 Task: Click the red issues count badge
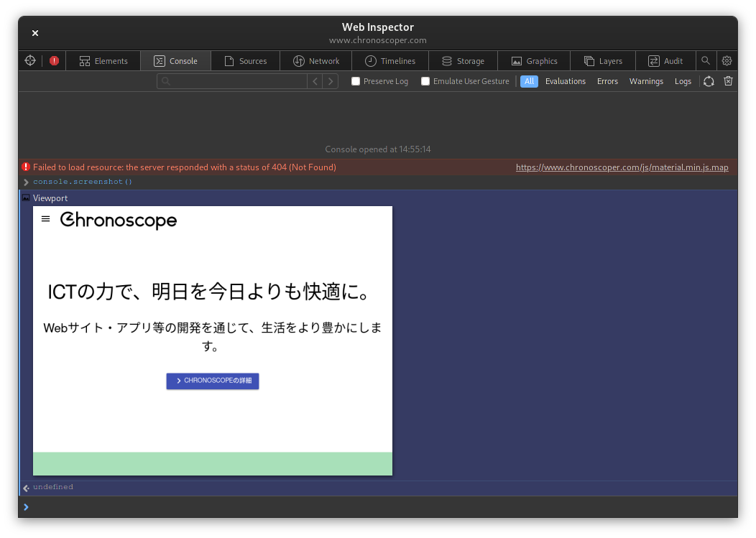[54, 61]
